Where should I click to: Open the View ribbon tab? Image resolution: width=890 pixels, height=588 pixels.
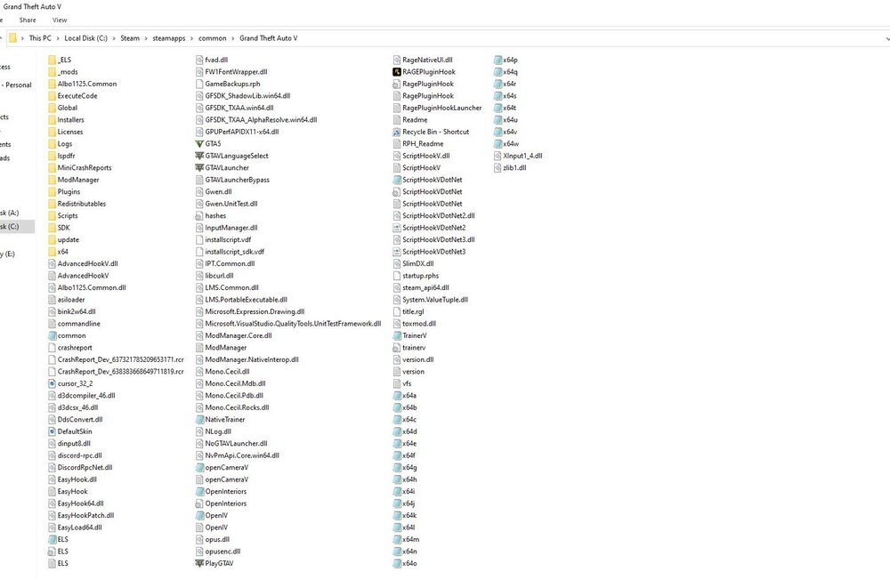(59, 19)
